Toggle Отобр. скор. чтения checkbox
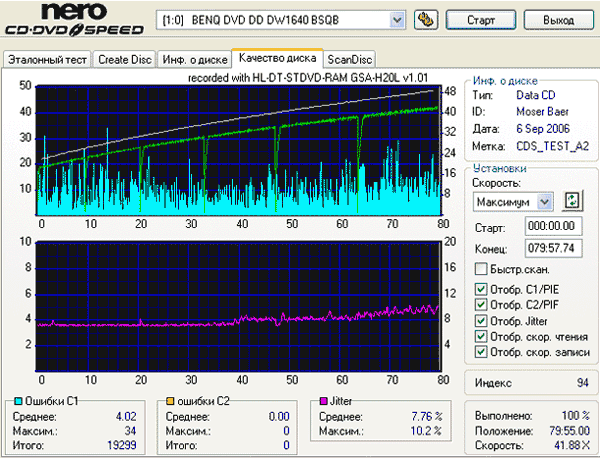 coord(481,336)
